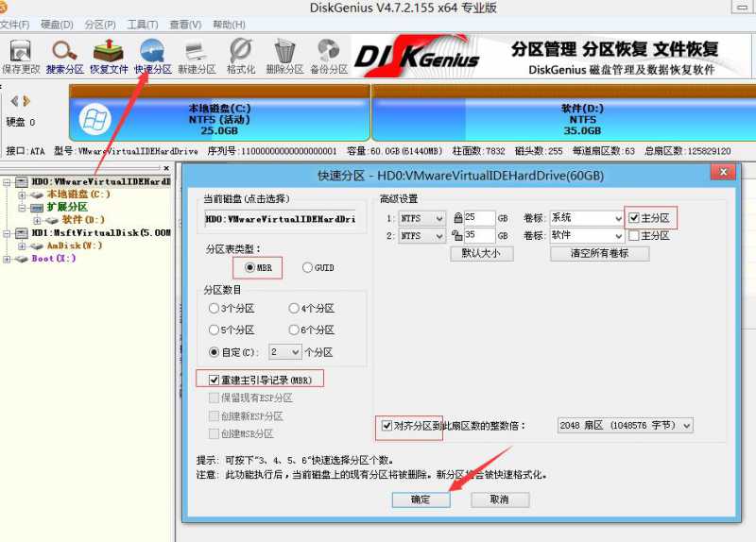Click current disk selector HD0:VMwareVirtualIDEHardDri
The width and height of the screenshot is (756, 542).
point(280,219)
